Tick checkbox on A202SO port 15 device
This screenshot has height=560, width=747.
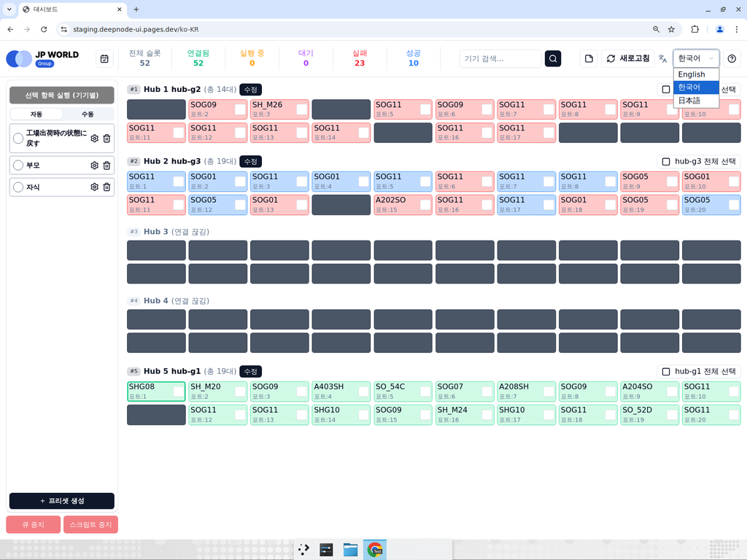(x=425, y=205)
